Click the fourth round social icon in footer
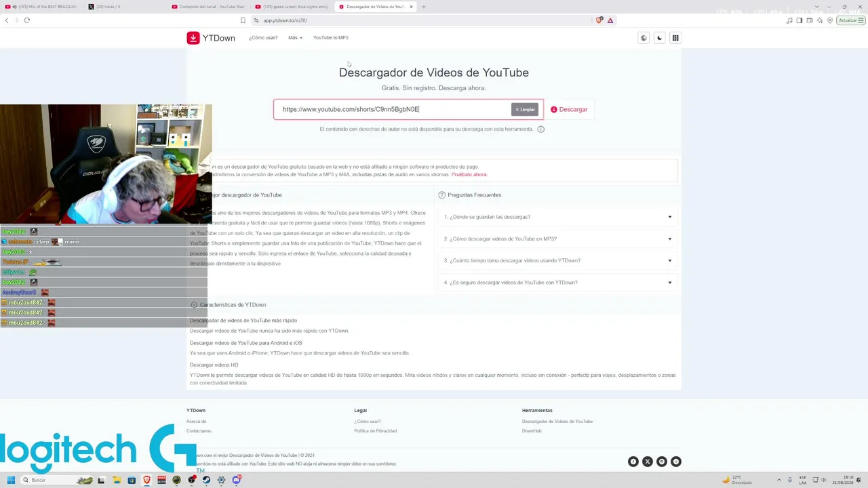This screenshot has height=488, width=868. point(676,462)
